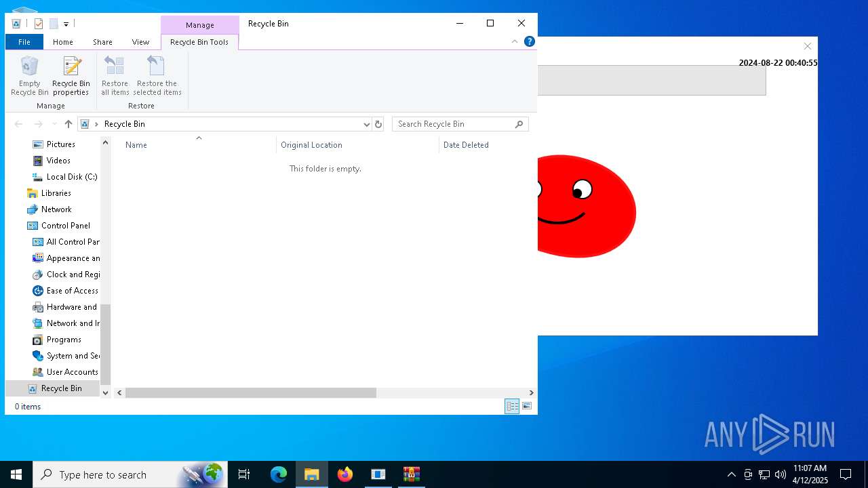
Task: Select All Control Panel Items tree entry
Action: (x=73, y=242)
